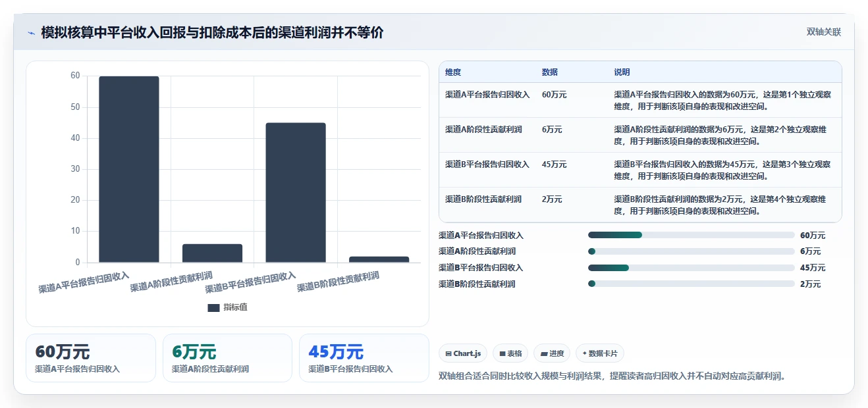868x408 pixels.
Task: Click the 2万元 progress bar
Action: (x=692, y=284)
